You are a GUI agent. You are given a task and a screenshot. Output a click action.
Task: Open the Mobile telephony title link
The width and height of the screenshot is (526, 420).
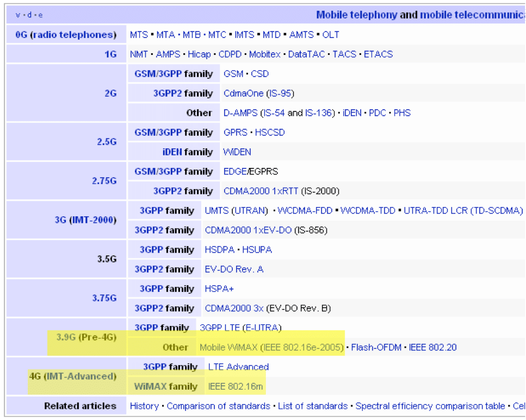[357, 15]
